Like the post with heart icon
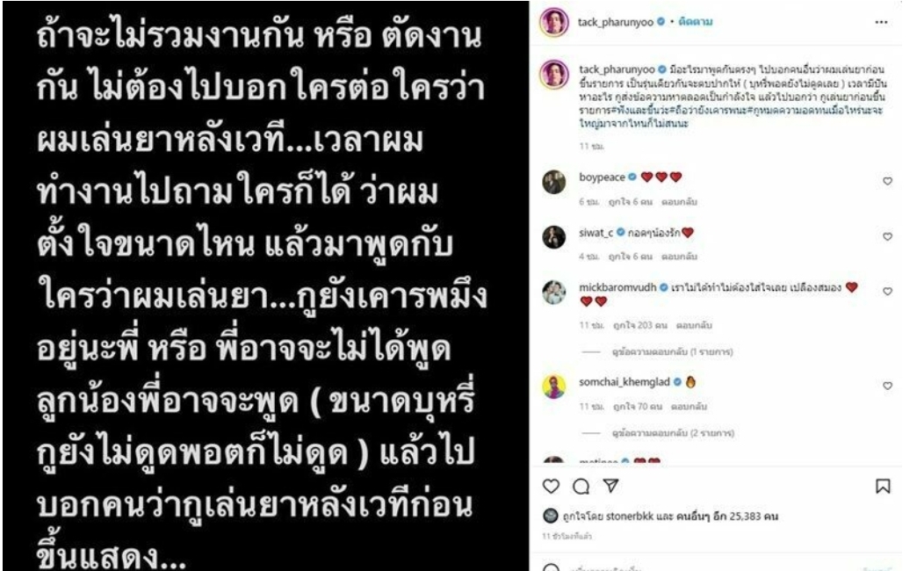 (x=551, y=486)
